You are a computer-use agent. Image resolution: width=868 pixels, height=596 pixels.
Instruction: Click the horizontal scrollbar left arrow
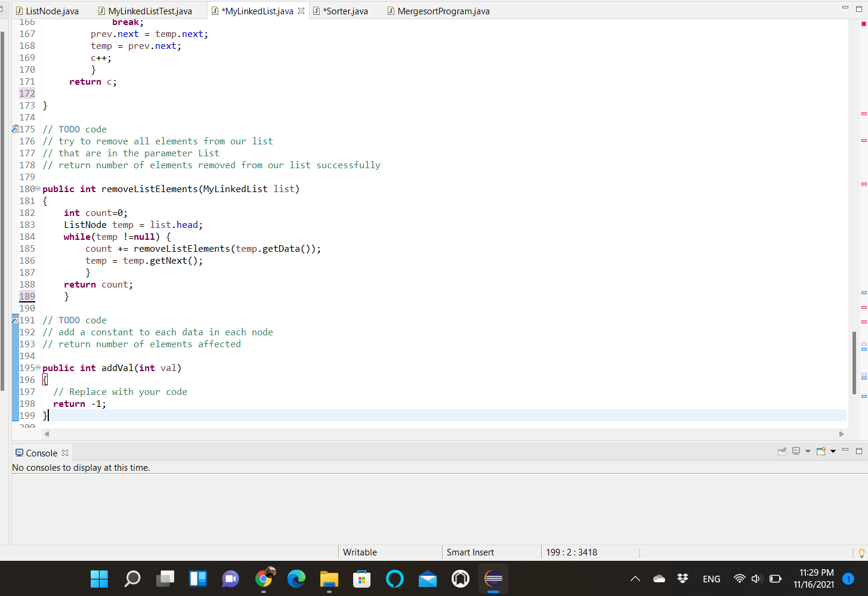[47, 434]
